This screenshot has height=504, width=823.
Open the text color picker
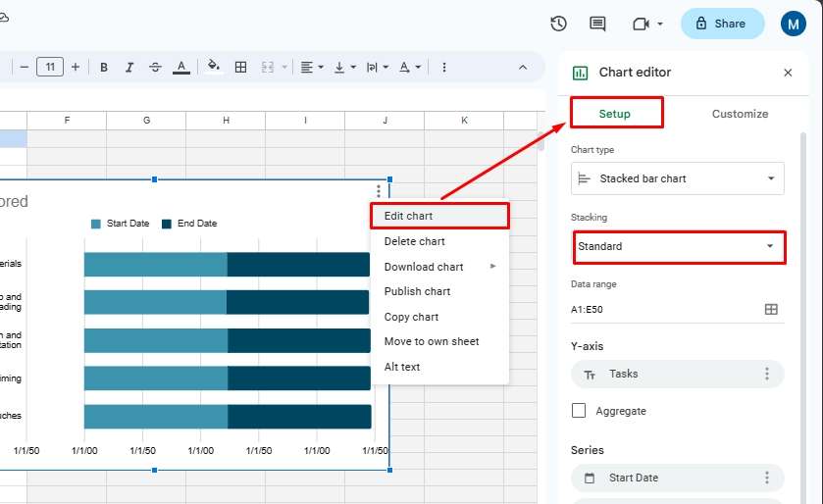(181, 67)
